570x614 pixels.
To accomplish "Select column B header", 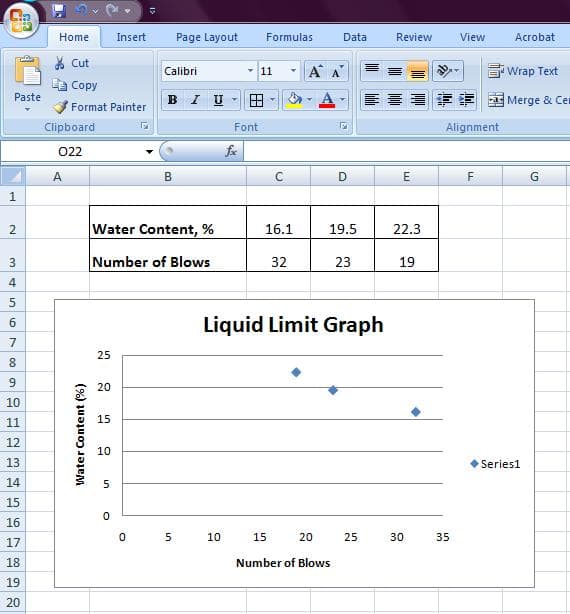I will [168, 177].
